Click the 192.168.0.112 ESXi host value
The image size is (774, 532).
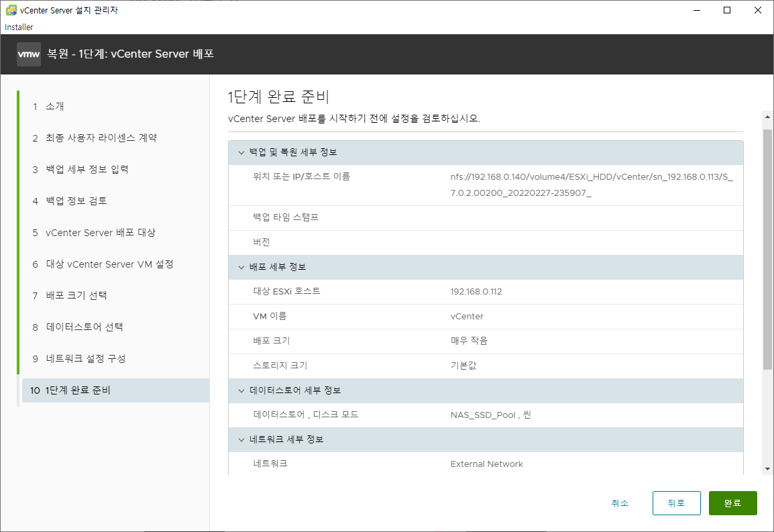pos(476,291)
